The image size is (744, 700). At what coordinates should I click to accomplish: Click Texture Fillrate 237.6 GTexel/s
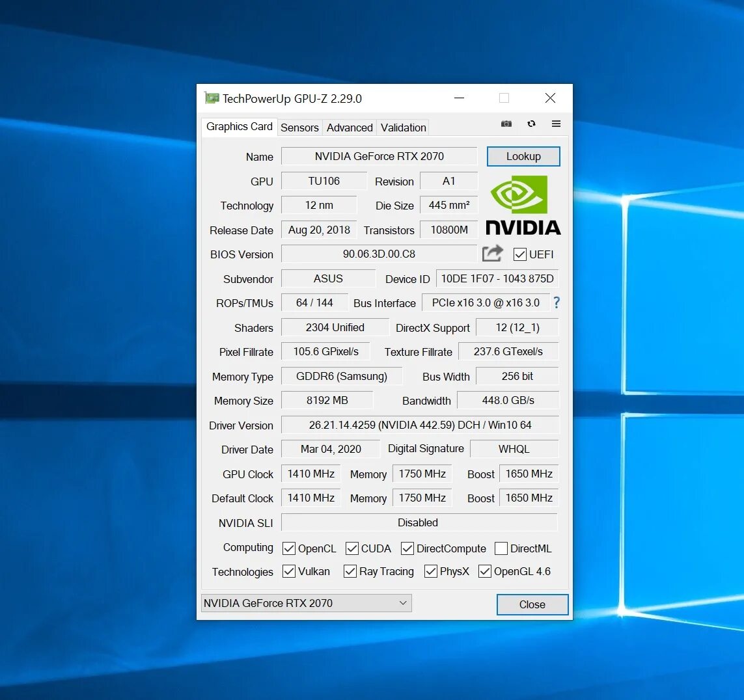click(508, 351)
